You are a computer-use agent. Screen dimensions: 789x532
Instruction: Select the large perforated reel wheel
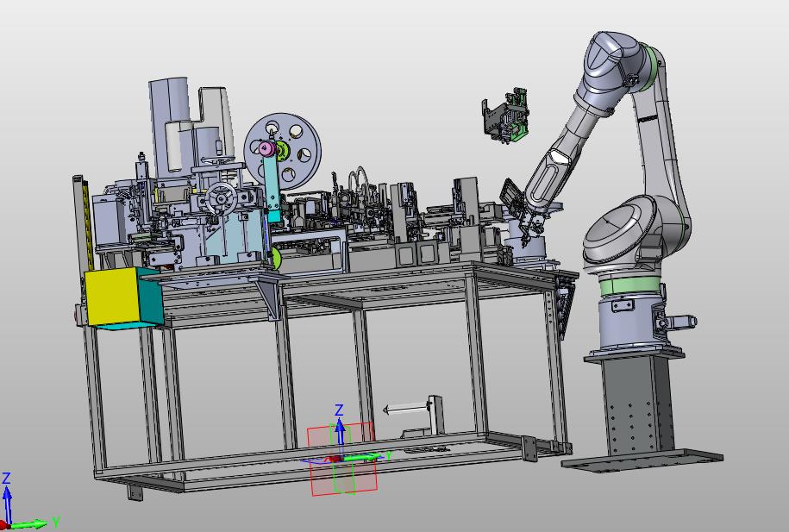[x=284, y=151]
